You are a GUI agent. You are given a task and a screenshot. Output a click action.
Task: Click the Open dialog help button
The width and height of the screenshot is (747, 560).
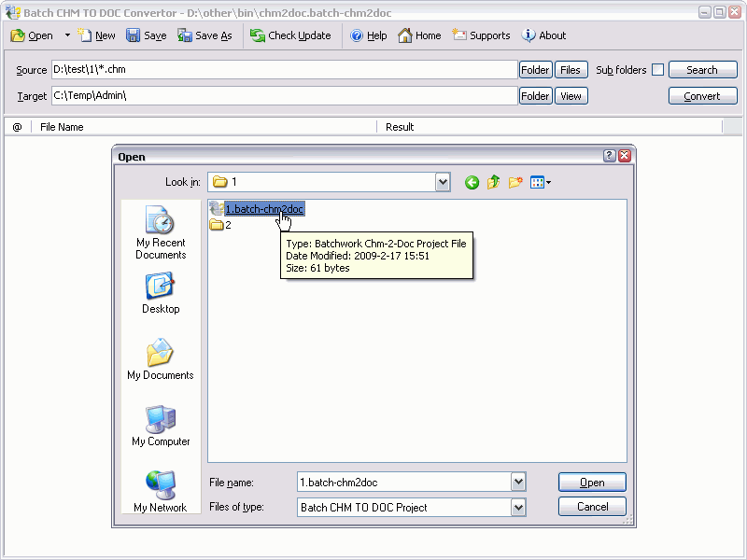(x=610, y=156)
